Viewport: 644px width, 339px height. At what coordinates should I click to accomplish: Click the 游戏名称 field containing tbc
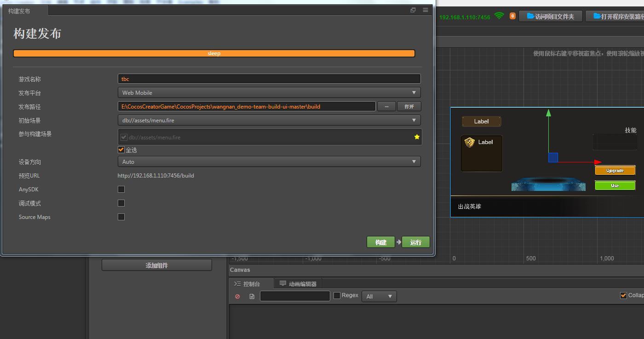[269, 79]
